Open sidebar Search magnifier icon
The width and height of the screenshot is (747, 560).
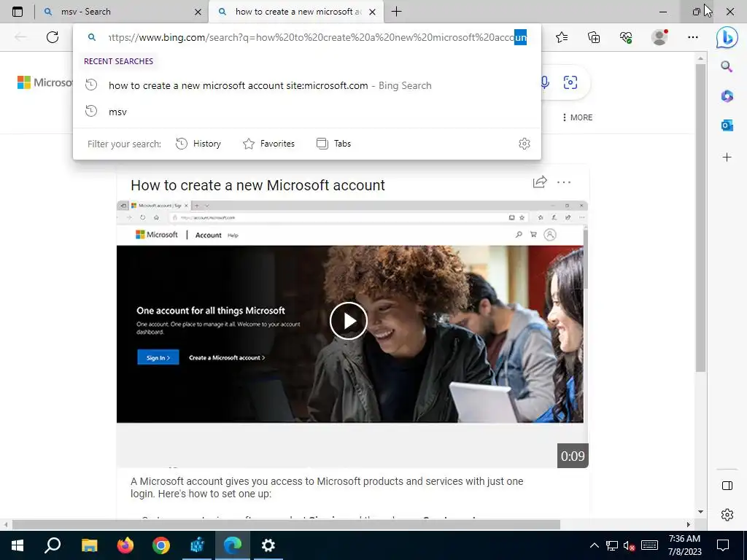click(727, 66)
